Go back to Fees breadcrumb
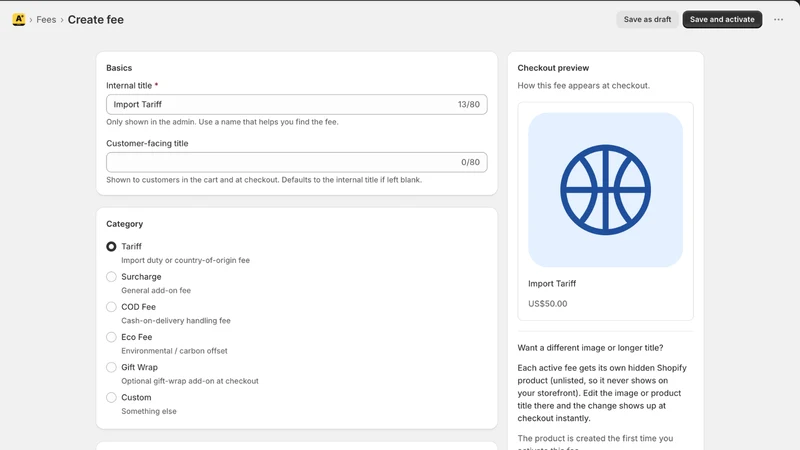Viewport: 800px width, 450px height. click(46, 19)
